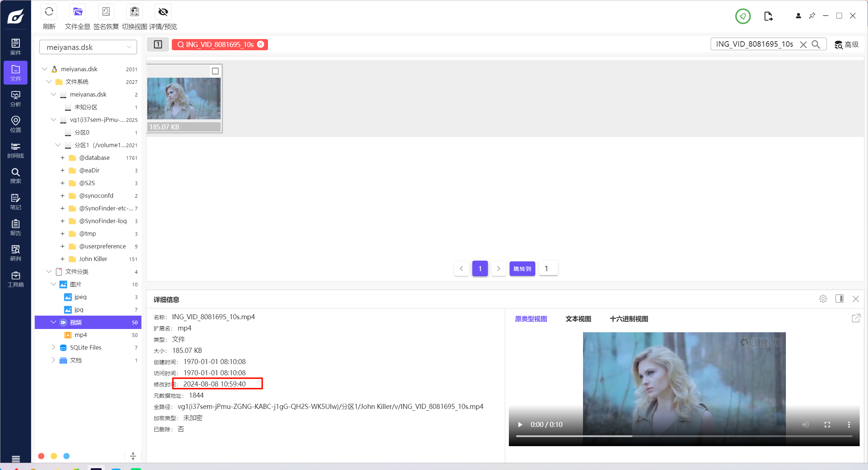Open the meiyanas.dsk source dropdown
The image size is (868, 470).
tap(88, 47)
